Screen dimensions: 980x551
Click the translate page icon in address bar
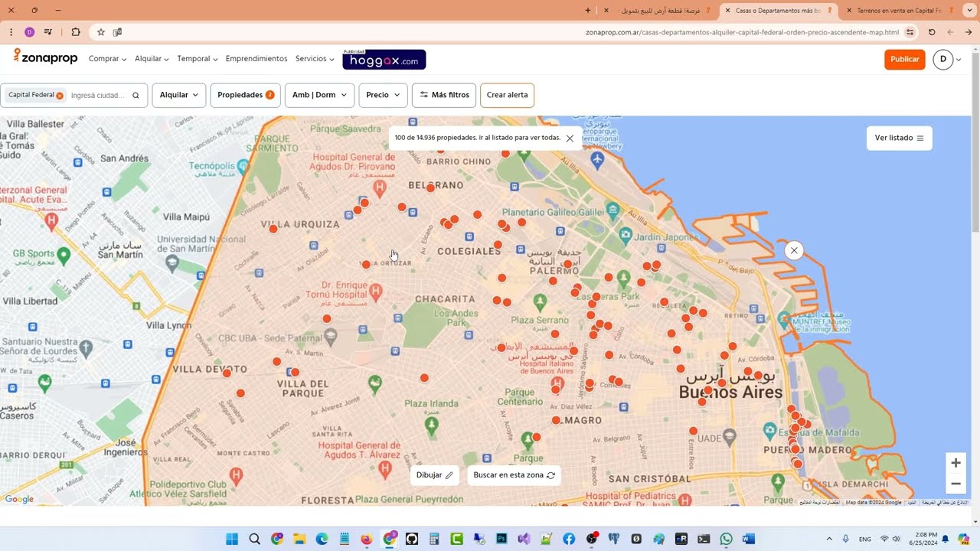117,32
